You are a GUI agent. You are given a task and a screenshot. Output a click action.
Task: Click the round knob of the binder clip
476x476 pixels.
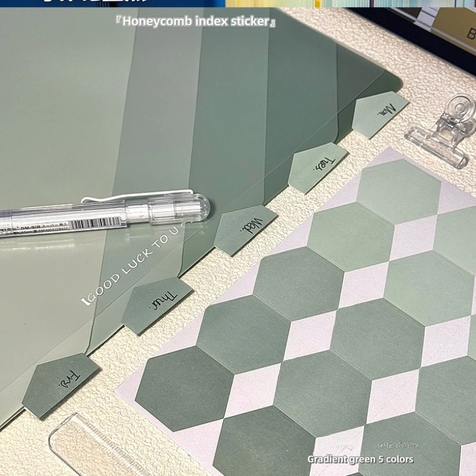coord(461,108)
